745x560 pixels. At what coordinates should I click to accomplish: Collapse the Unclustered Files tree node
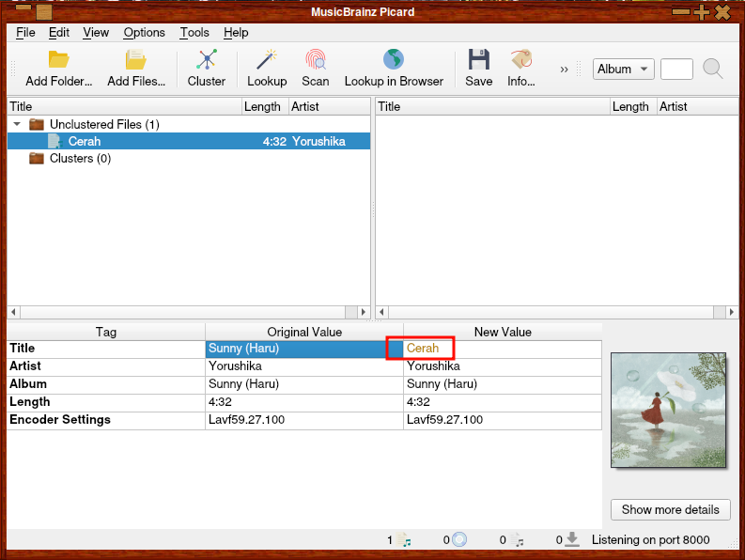[x=17, y=124]
